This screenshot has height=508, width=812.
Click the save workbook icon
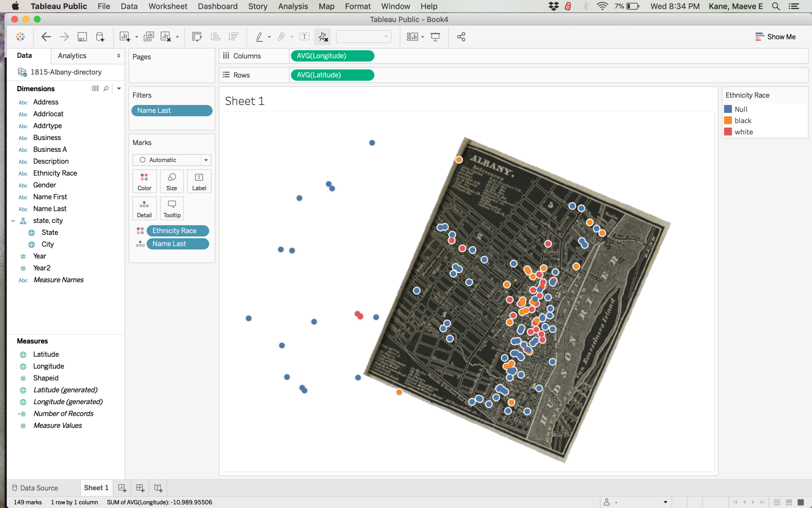pos(82,37)
